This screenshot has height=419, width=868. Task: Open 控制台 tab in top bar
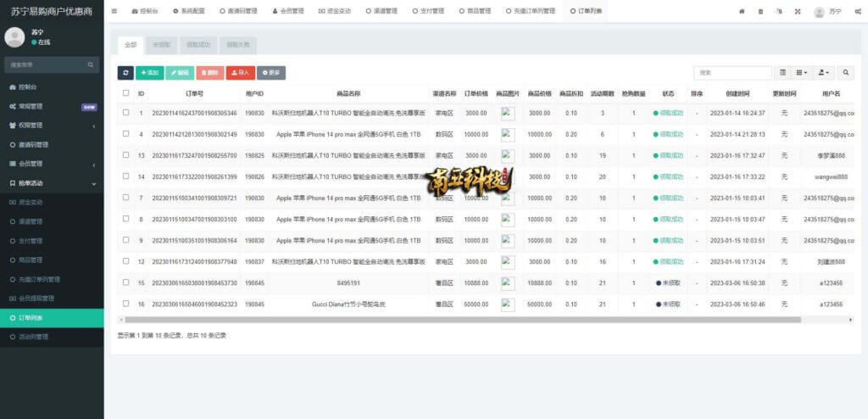(x=144, y=11)
